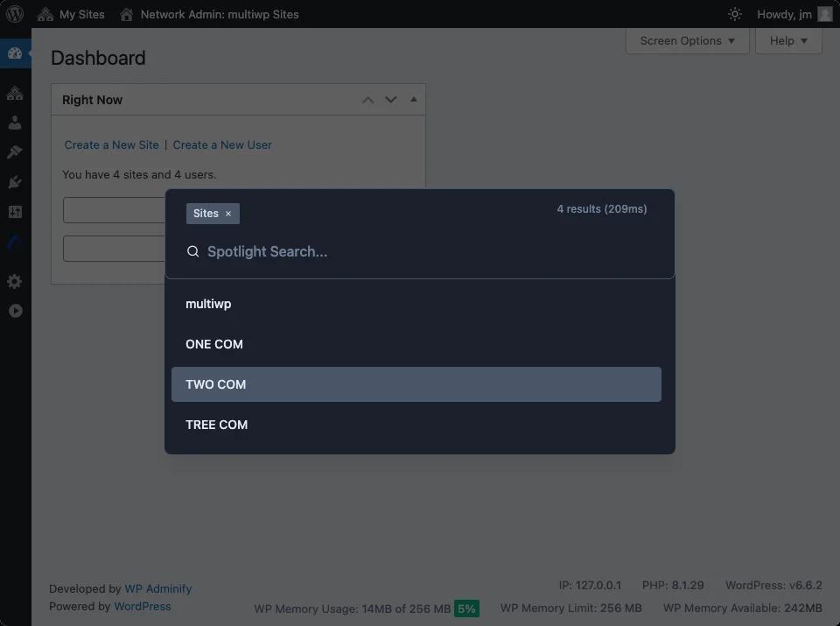Select the Themes icon in the sidebar
Image resolution: width=840 pixels, height=626 pixels.
(15, 151)
